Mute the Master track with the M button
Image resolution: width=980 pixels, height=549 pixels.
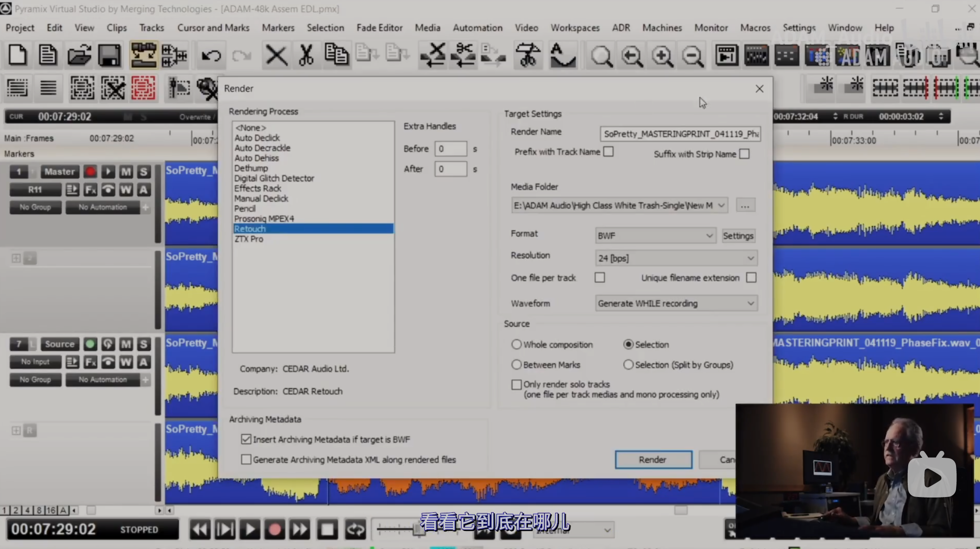pyautogui.click(x=126, y=172)
